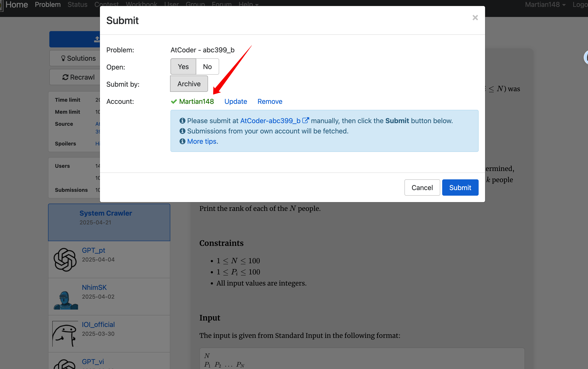Expand the Martian148 user dropdown in navbar

click(x=545, y=4)
